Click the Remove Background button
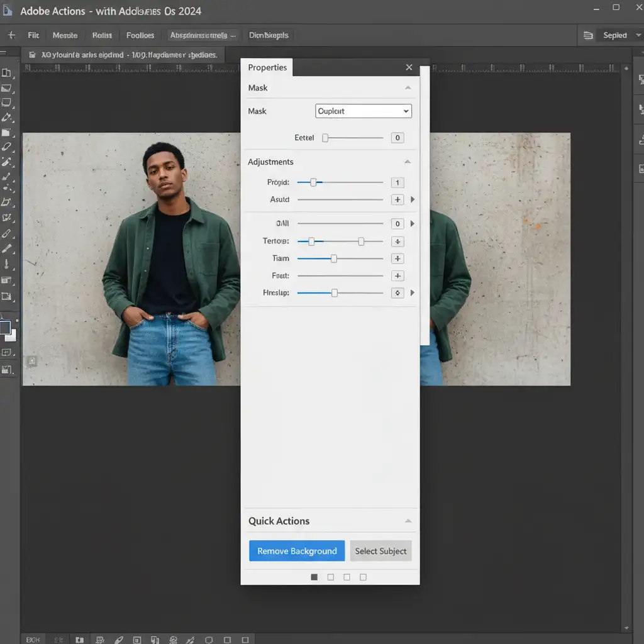 click(x=297, y=551)
